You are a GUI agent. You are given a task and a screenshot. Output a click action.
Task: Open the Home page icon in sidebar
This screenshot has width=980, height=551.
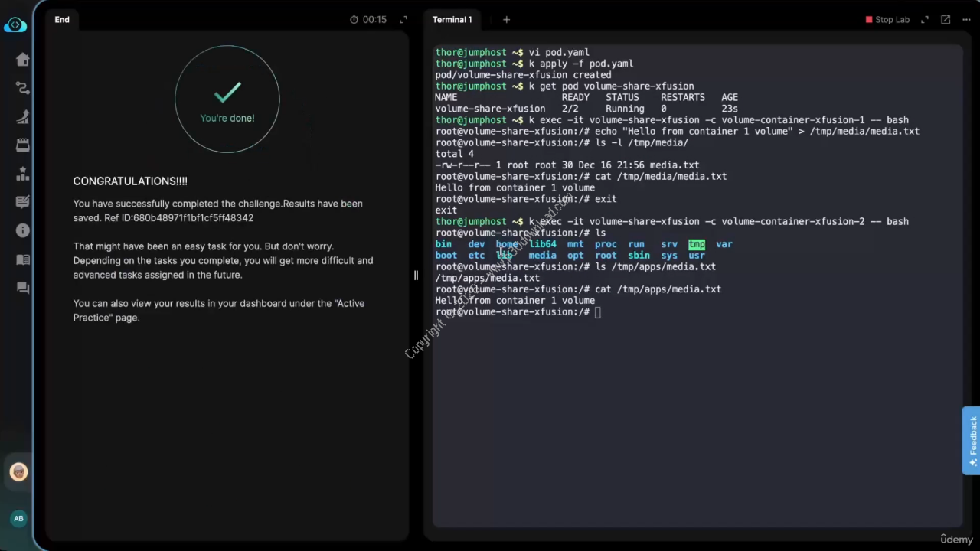click(x=22, y=60)
